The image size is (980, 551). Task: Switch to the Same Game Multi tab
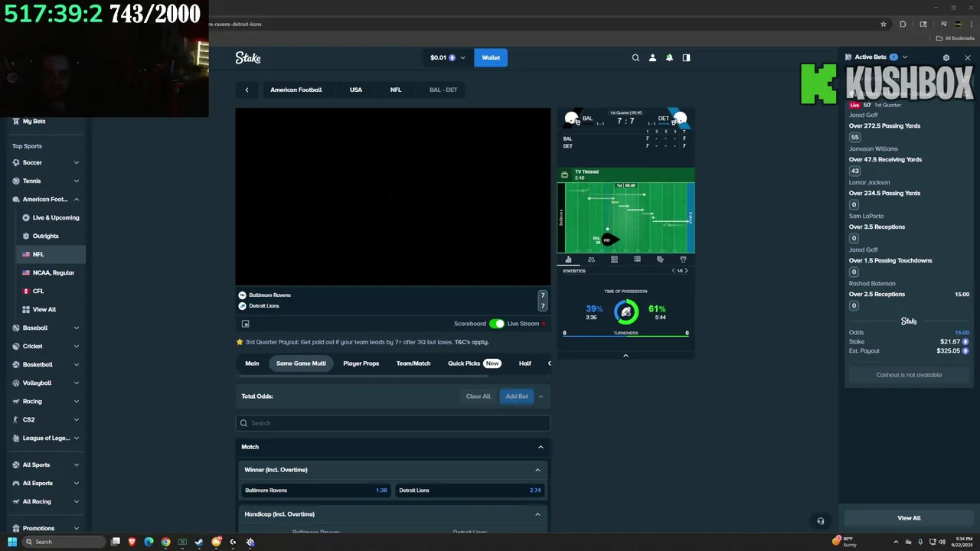point(301,364)
